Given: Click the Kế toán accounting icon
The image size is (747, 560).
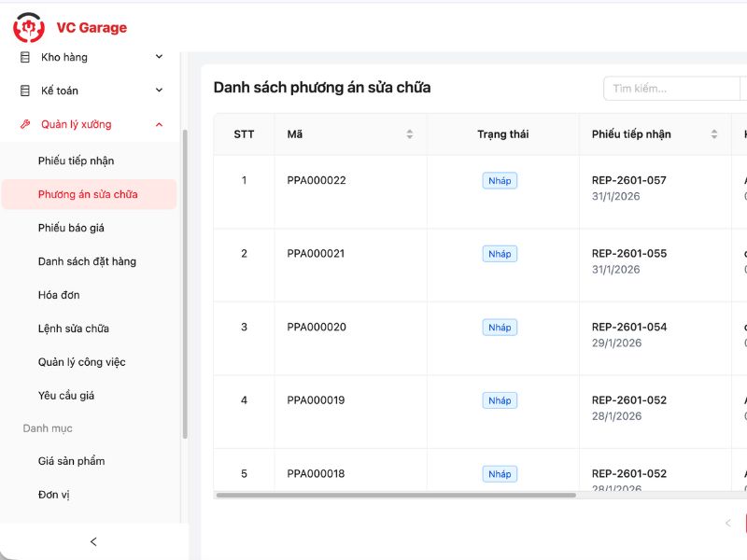Looking at the screenshot, I should tap(25, 91).
